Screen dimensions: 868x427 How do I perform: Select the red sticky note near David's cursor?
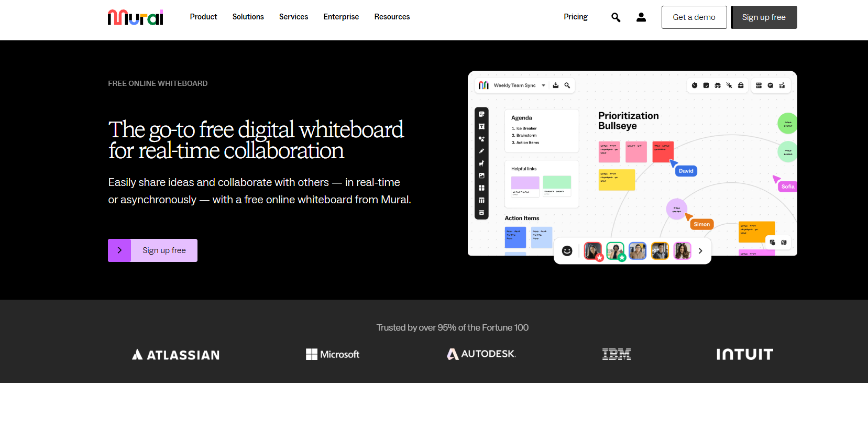tap(663, 152)
